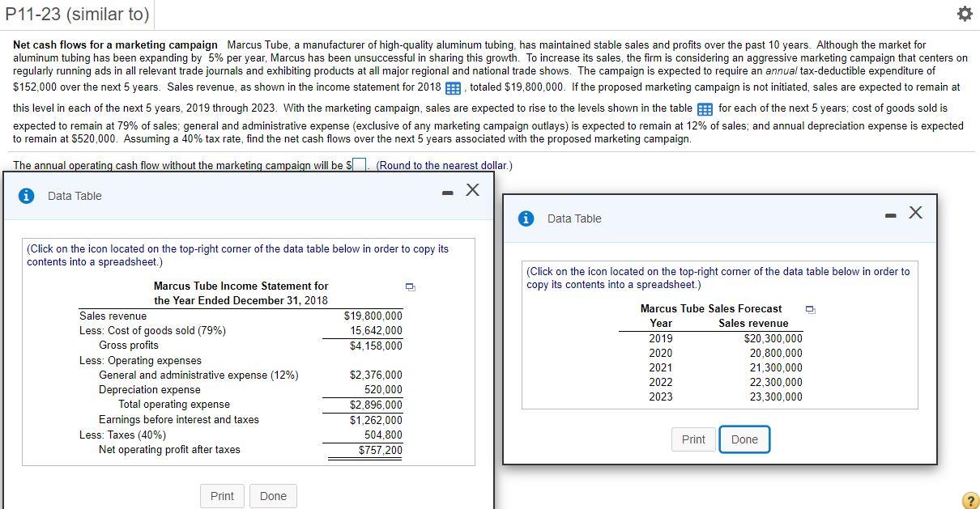The width and height of the screenshot is (980, 509).
Task: Select the 2023 forecast 23,300,000 value
Action: coord(776,397)
